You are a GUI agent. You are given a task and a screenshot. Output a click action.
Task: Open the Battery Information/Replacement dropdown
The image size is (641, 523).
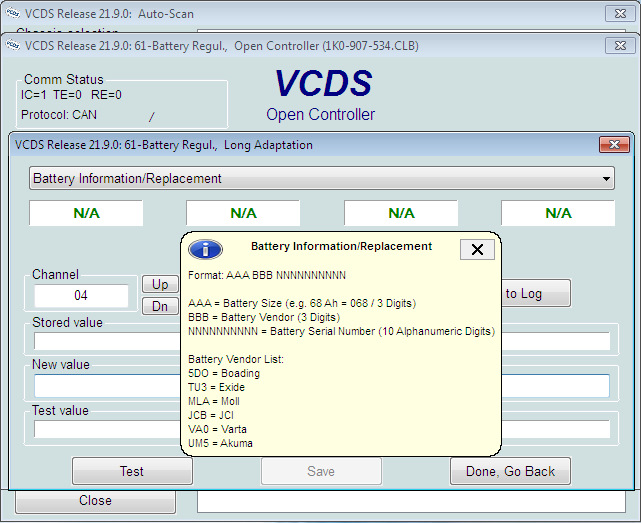click(321, 178)
